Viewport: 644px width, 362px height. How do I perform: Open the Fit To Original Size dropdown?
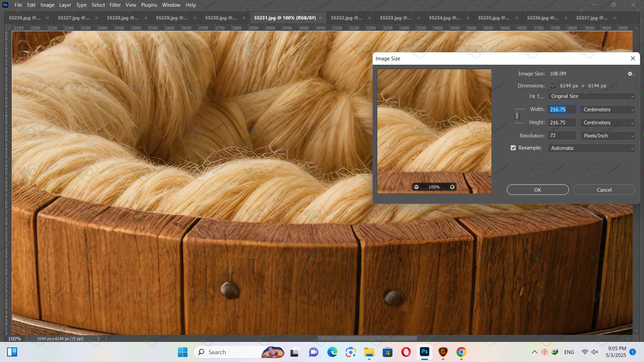click(591, 96)
